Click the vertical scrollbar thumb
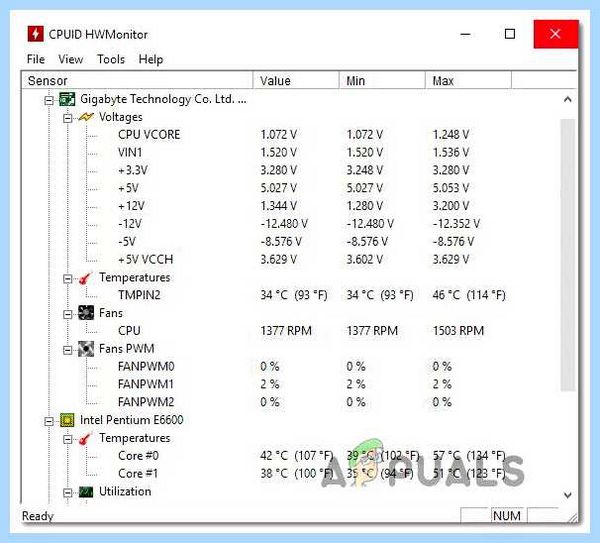The image size is (600, 543). click(568, 255)
